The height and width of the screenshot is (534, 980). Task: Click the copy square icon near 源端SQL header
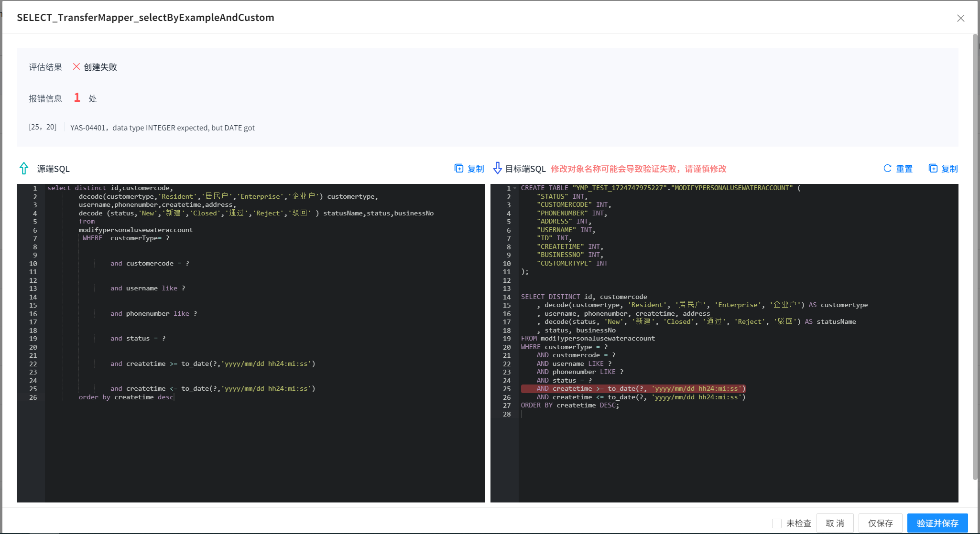(x=459, y=168)
